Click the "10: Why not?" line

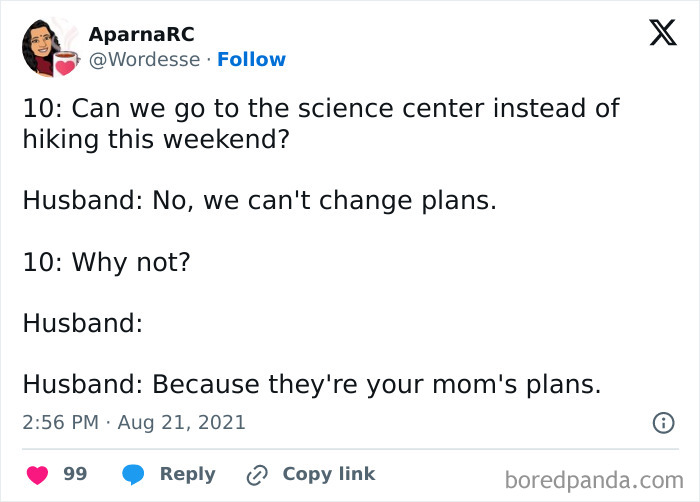click(106, 262)
